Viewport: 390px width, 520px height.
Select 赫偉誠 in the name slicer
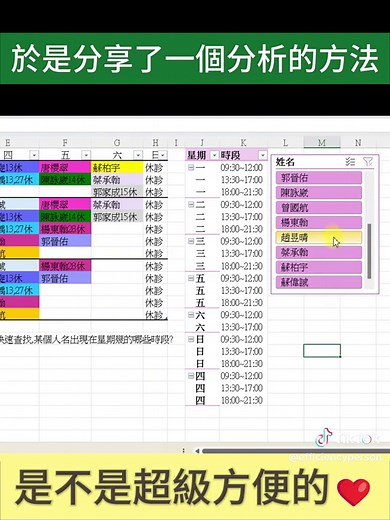point(319,282)
